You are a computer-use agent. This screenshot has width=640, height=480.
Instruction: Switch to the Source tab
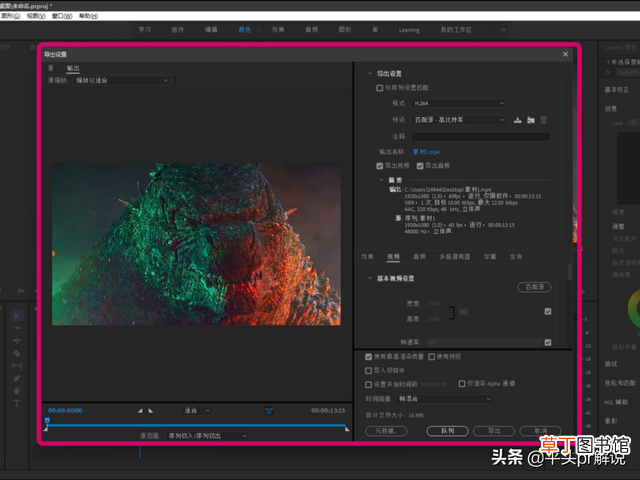pyautogui.click(x=51, y=68)
